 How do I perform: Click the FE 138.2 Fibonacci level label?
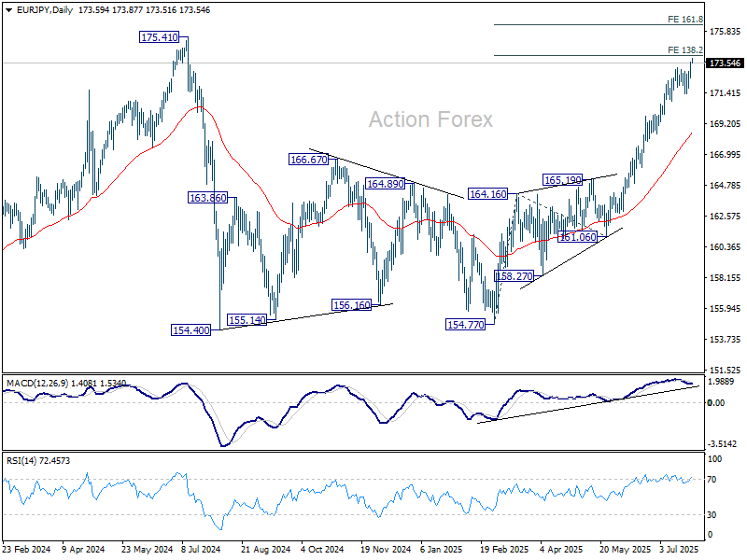684,50
